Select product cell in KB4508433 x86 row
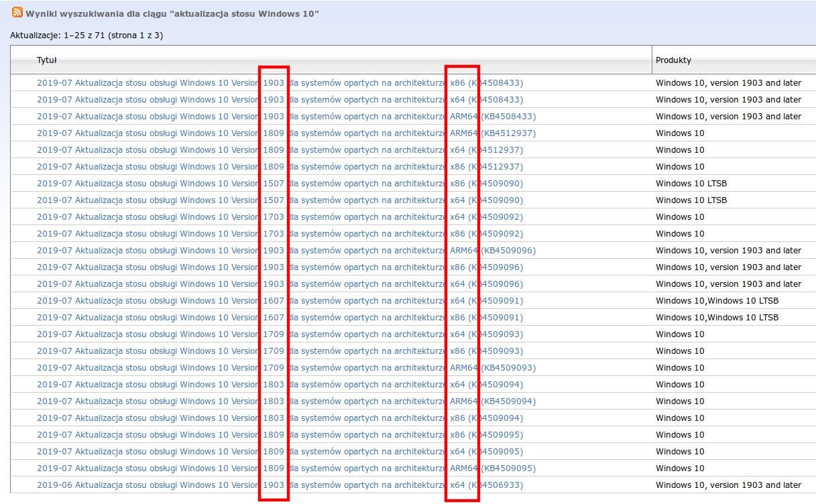Image resolution: width=816 pixels, height=504 pixels. point(728,83)
